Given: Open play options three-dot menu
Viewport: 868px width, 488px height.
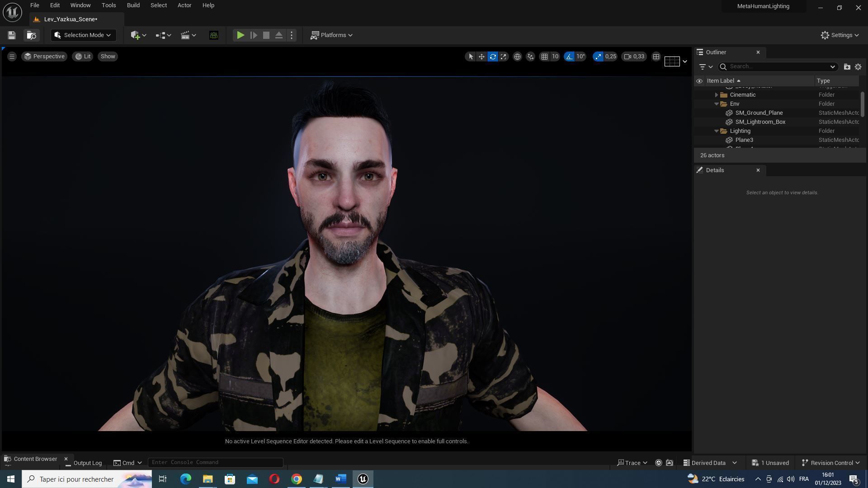Looking at the screenshot, I should (292, 35).
